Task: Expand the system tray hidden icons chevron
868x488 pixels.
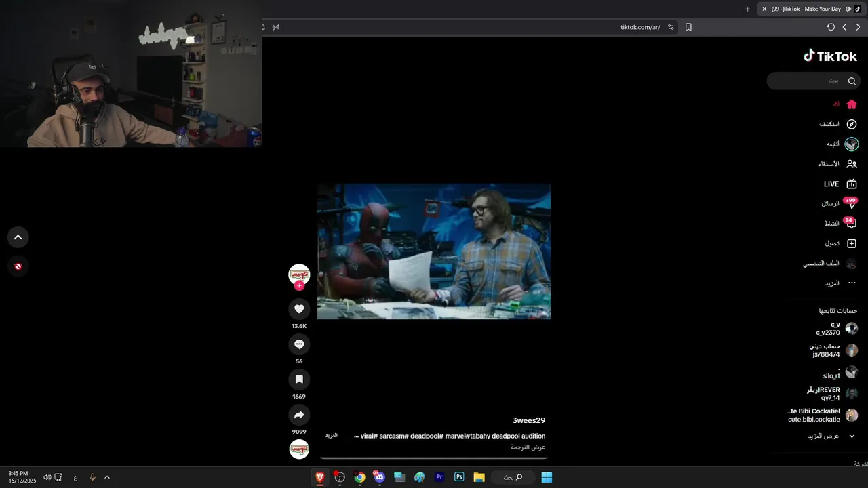Action: [106, 477]
